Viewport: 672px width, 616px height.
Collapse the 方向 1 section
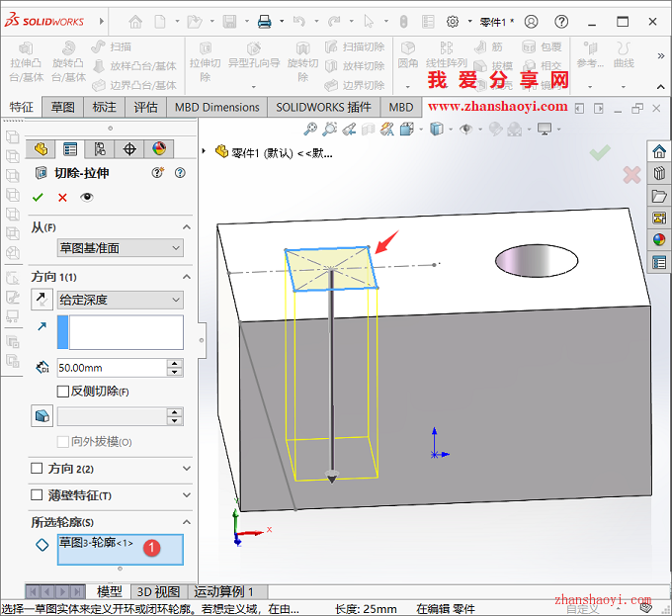pyautogui.click(x=187, y=277)
